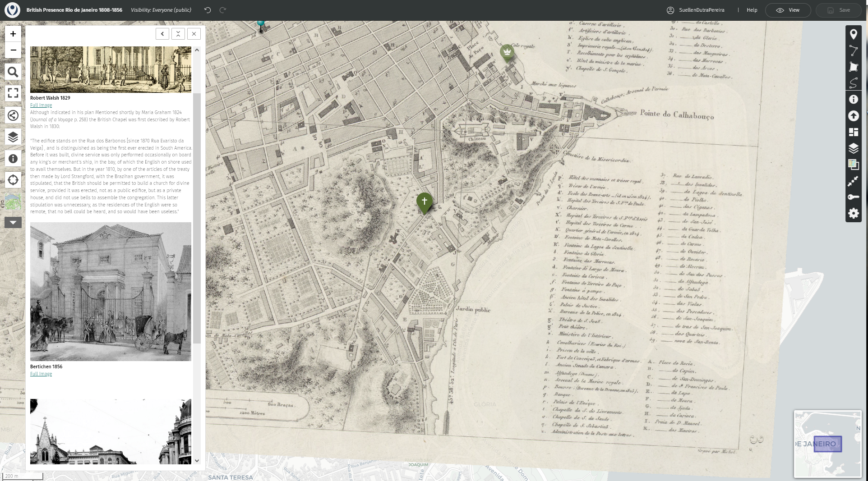
Task: Open the import data upload icon
Action: [x=853, y=116]
